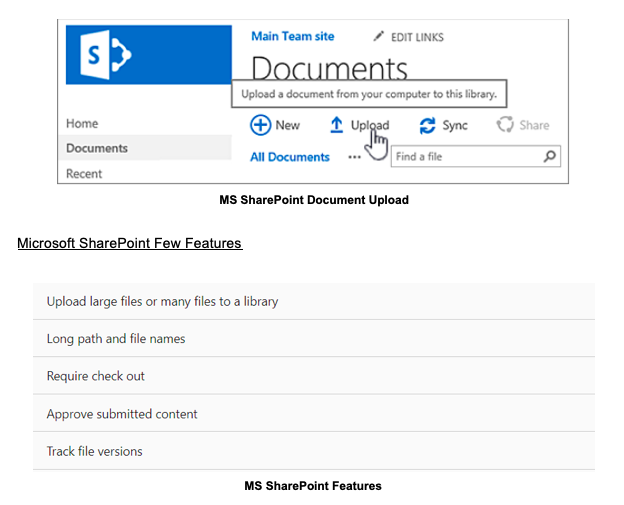Click the blue plus New icon

pos(261,125)
